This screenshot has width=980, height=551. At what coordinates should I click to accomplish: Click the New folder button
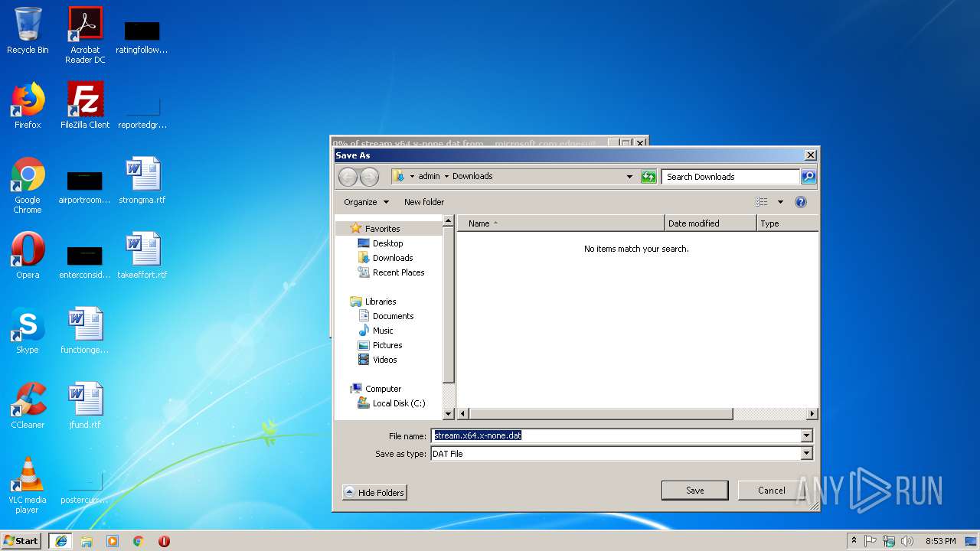[x=424, y=202]
